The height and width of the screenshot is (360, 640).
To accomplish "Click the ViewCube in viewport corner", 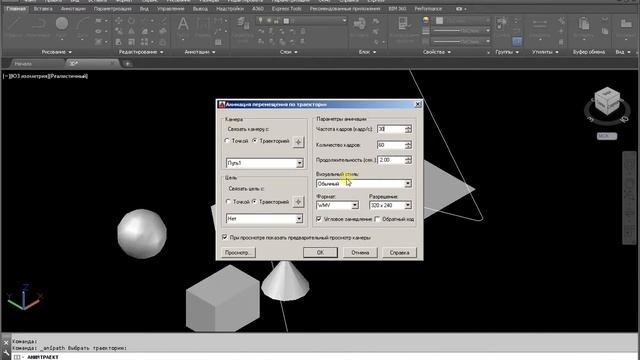I will click(607, 101).
